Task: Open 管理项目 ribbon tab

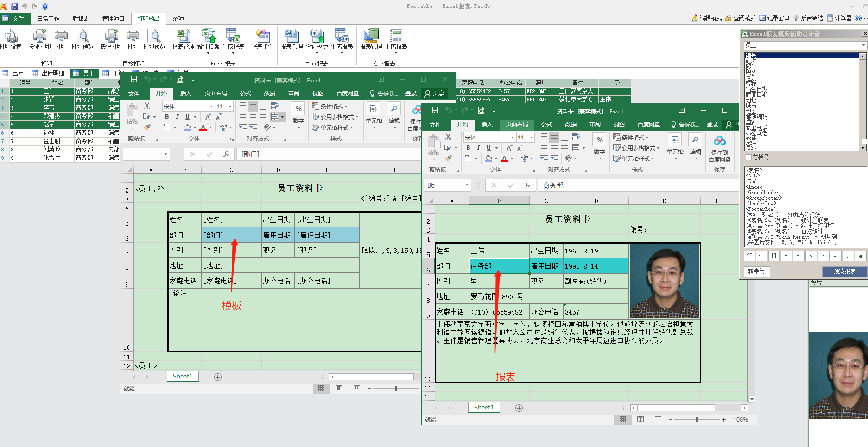Action: (113, 19)
